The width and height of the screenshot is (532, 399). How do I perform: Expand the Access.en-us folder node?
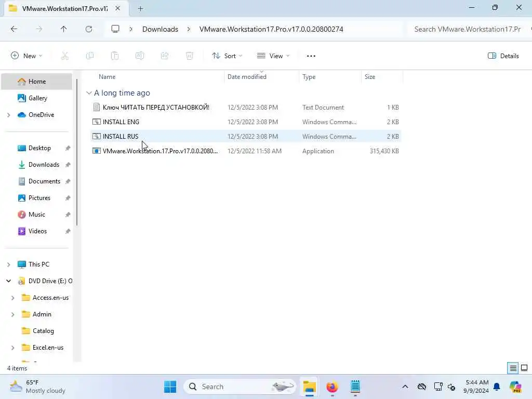coord(12,298)
